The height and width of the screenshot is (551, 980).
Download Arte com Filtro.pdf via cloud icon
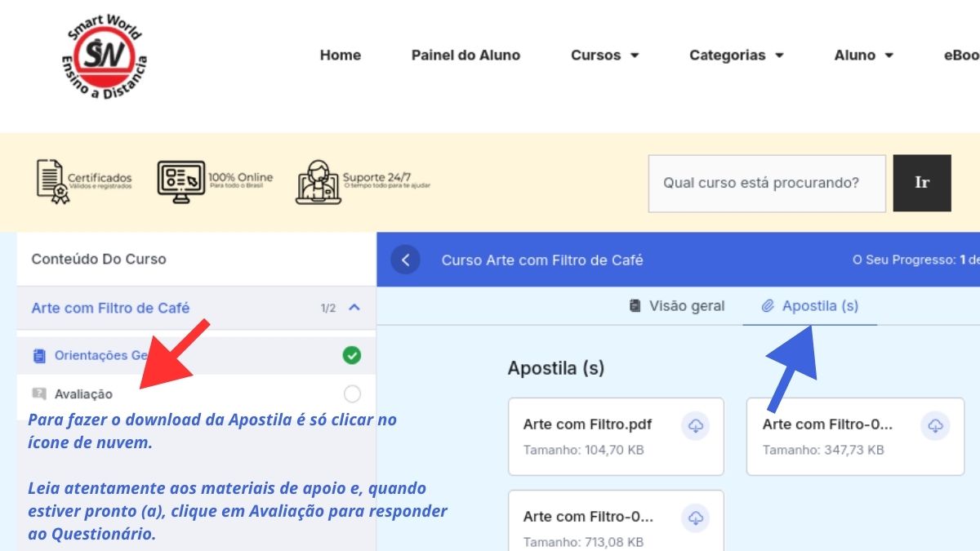[695, 425]
